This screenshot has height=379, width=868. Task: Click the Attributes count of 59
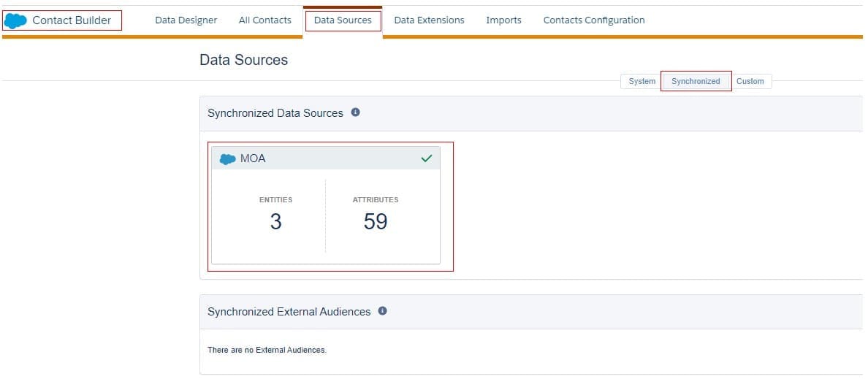tap(375, 222)
